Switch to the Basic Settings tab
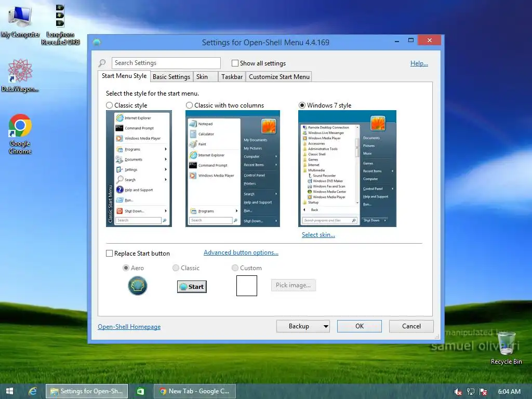The height and width of the screenshot is (399, 532). 171,77
